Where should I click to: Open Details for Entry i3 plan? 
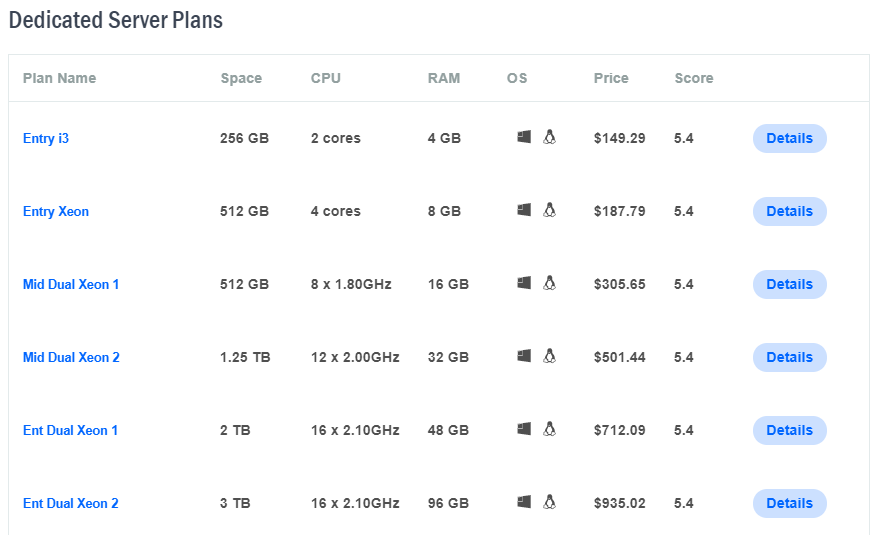pyautogui.click(x=789, y=138)
